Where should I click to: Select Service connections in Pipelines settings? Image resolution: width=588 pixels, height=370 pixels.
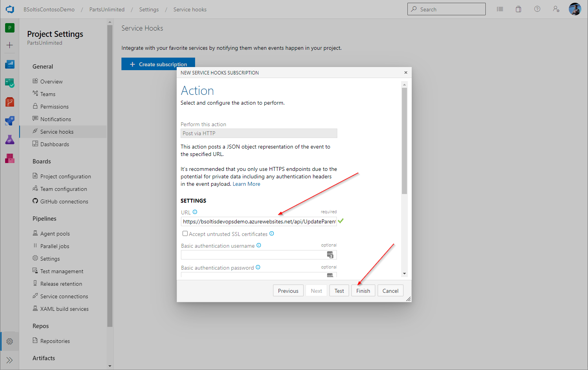[x=64, y=296]
